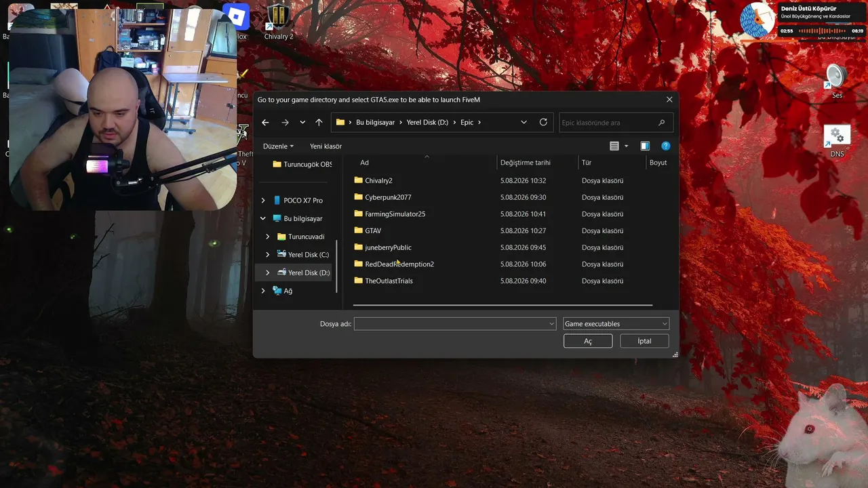The image size is (868, 488).
Task: Open Chivalry 2 desktop shortcut
Action: click(279, 22)
